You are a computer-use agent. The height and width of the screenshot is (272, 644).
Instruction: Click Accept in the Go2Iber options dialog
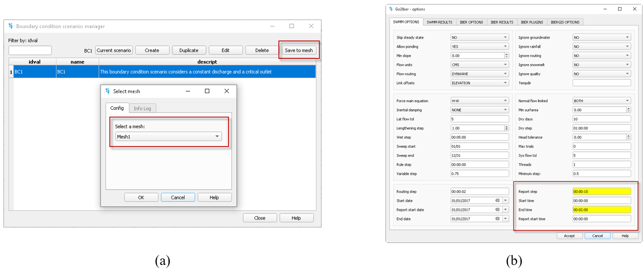569,235
